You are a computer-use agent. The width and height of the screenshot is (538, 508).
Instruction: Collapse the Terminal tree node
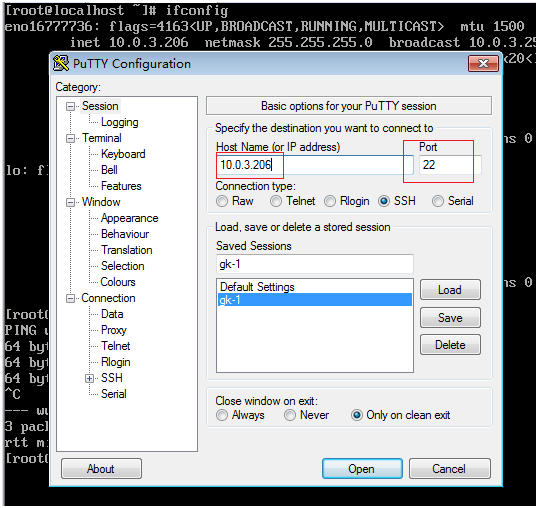[x=70, y=138]
